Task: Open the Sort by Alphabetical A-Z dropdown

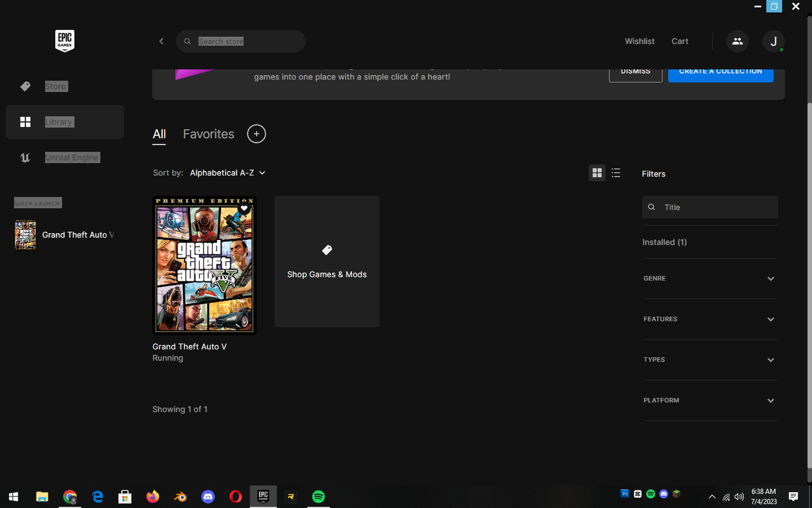Action: click(x=228, y=173)
